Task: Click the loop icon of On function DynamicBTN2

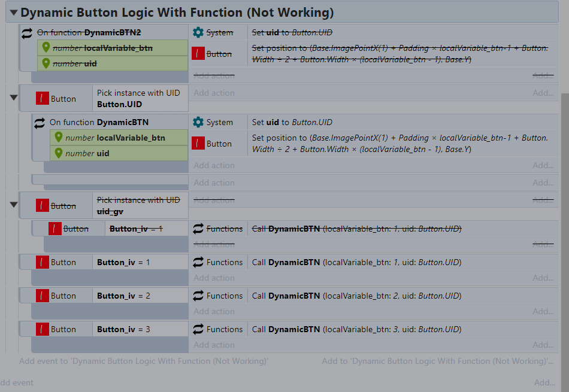Action: tap(27, 33)
